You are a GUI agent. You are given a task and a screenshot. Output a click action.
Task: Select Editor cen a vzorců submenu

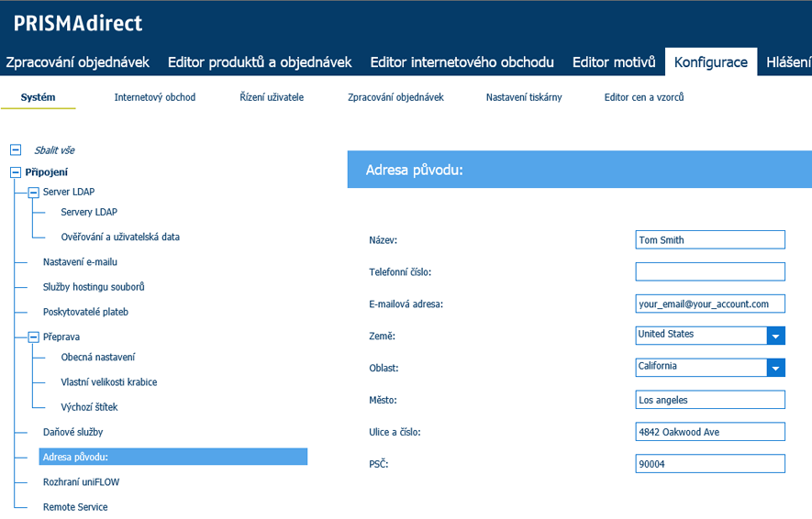point(644,97)
